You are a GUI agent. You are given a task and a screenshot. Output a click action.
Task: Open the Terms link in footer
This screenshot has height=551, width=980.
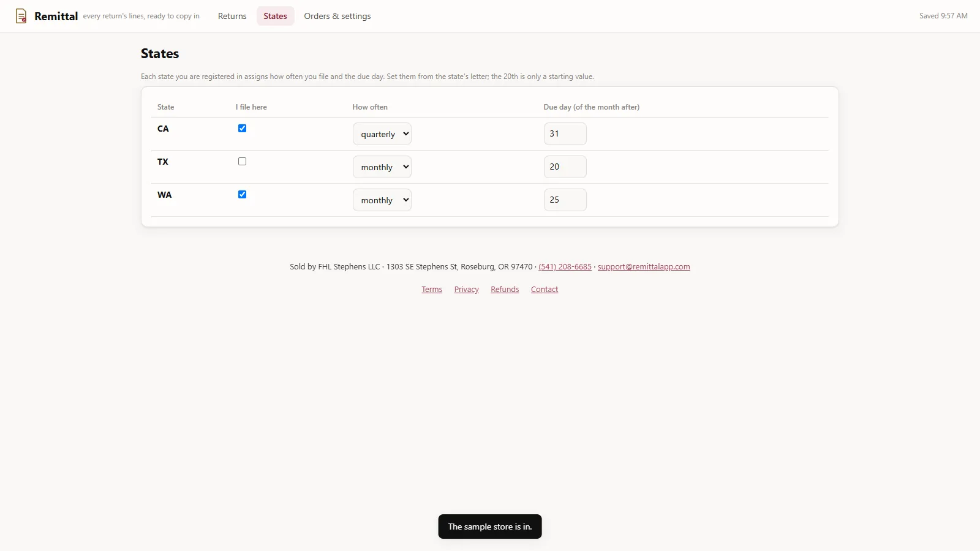[x=432, y=290]
